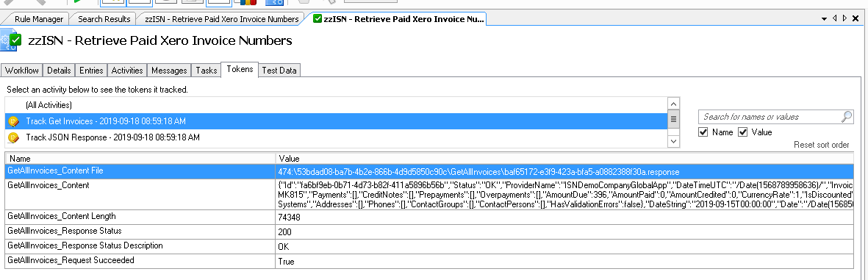Toggle the Value search checkbox
The width and height of the screenshot is (868, 280).
pos(742,132)
